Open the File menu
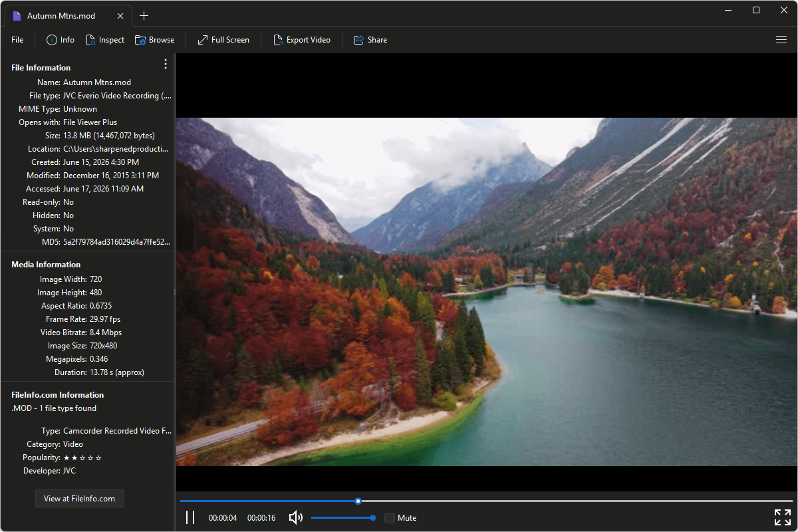This screenshot has height=532, width=798. 17,40
